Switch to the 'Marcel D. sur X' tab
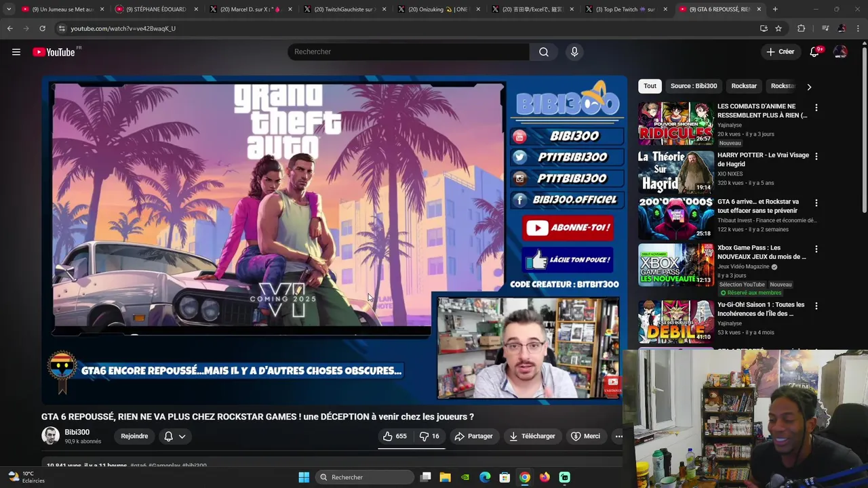 [x=251, y=9]
